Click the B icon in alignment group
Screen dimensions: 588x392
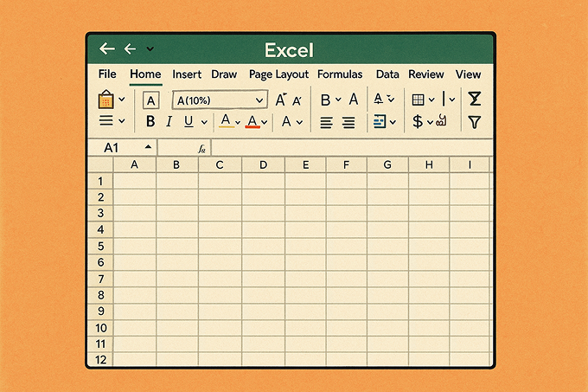[325, 100]
